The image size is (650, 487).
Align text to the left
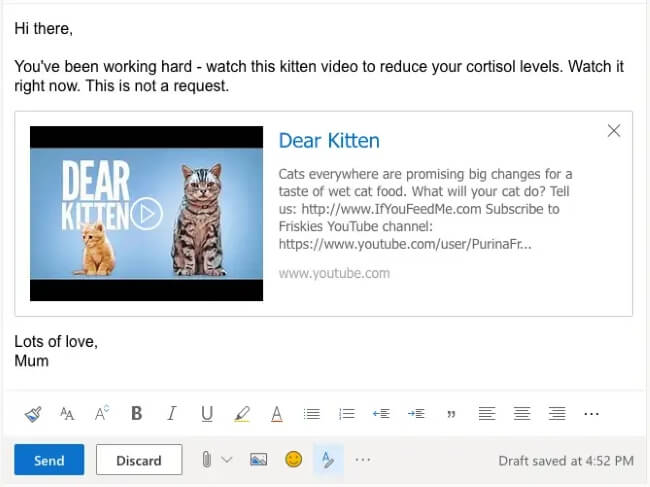pos(487,413)
